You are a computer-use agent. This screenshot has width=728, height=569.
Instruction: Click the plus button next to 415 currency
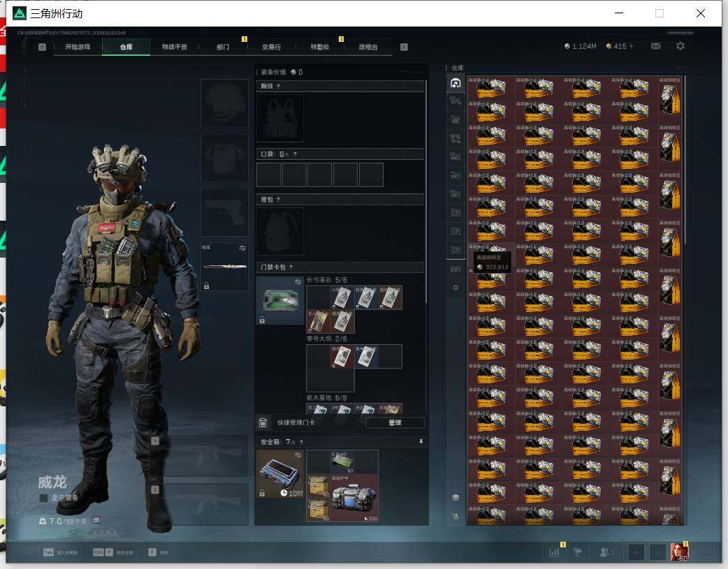click(x=631, y=46)
